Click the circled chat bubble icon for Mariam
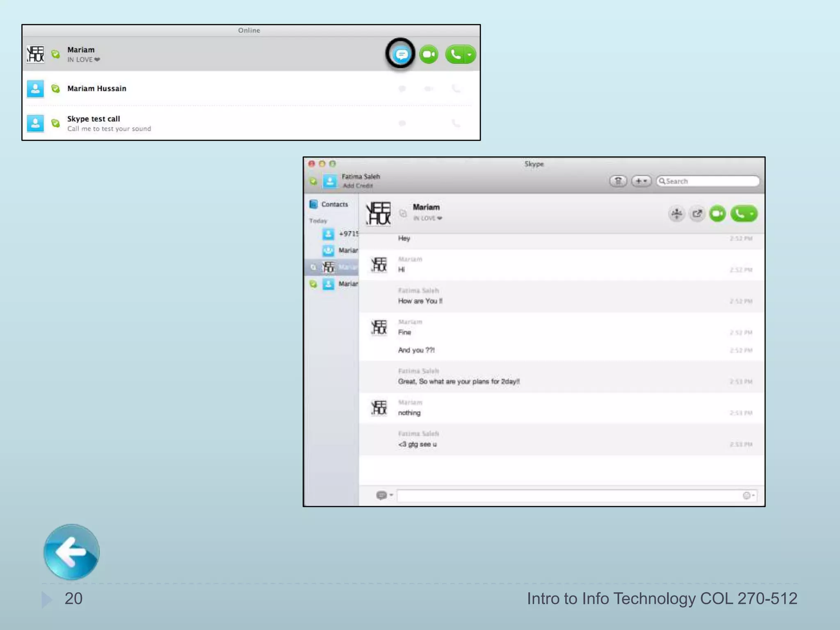840x630 pixels. coord(401,54)
